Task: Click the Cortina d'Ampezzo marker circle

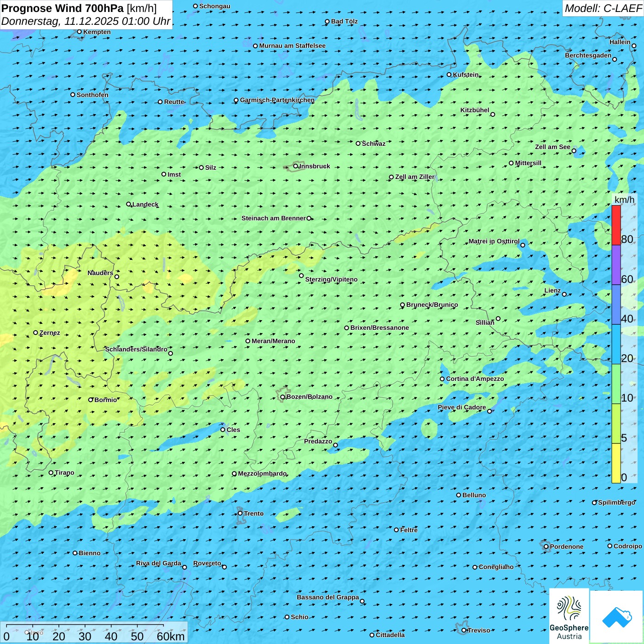Action: point(443,379)
